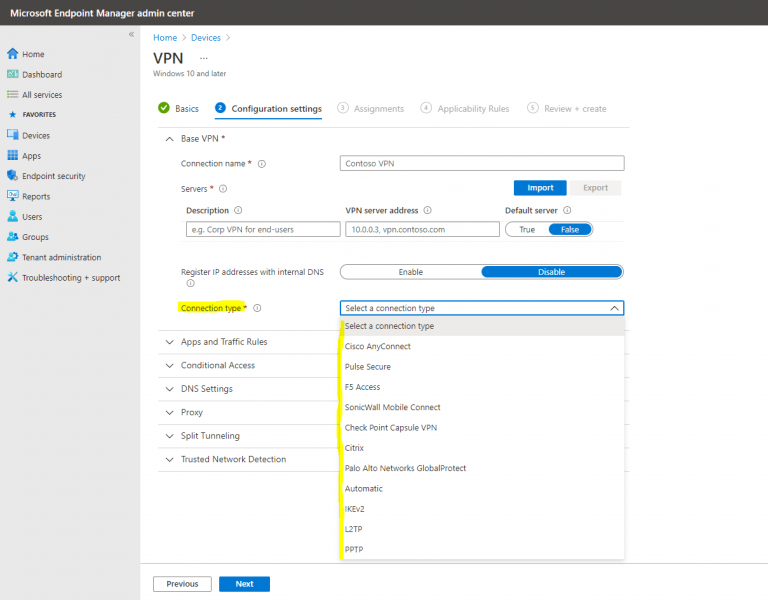The image size is (768, 600).
Task: Select Citrix connection type
Action: (x=482, y=448)
